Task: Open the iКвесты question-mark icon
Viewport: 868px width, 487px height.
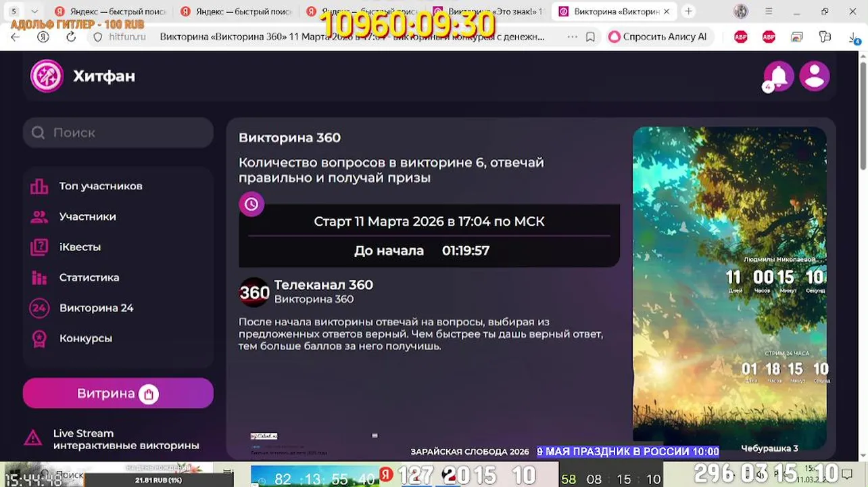Action: coord(39,247)
